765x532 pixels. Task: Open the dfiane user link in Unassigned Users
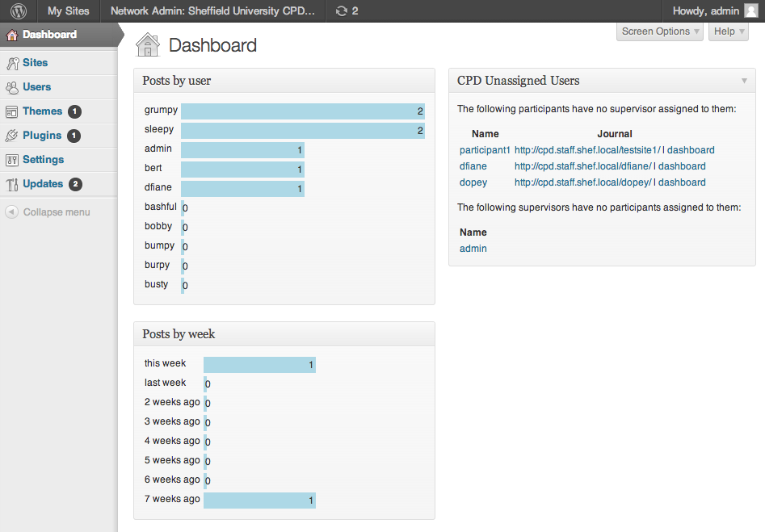pyautogui.click(x=473, y=166)
